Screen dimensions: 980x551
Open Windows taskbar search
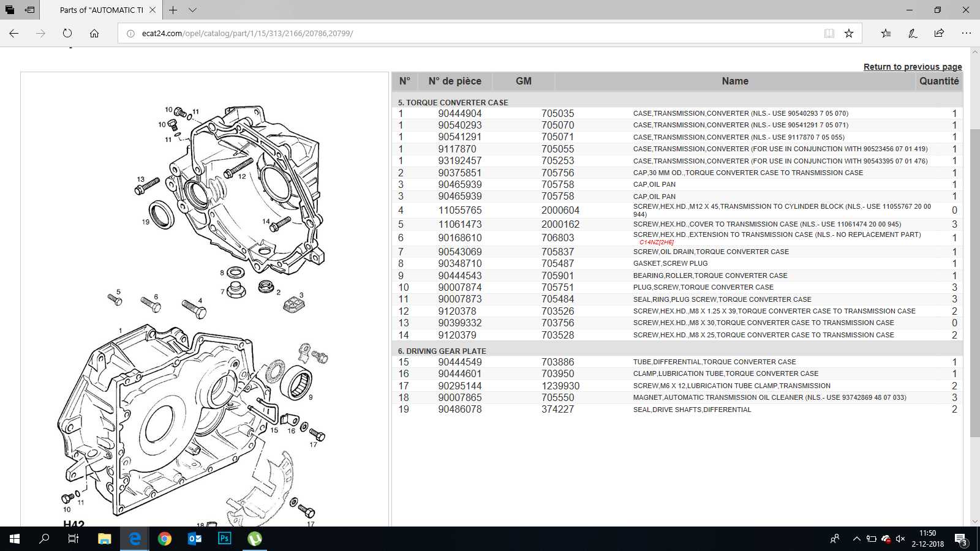tap(44, 539)
